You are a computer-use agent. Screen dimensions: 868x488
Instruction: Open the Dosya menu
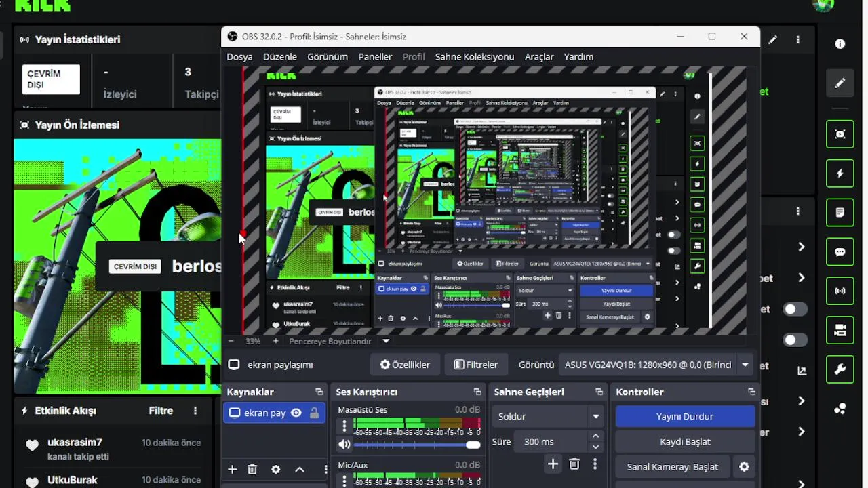[239, 57]
